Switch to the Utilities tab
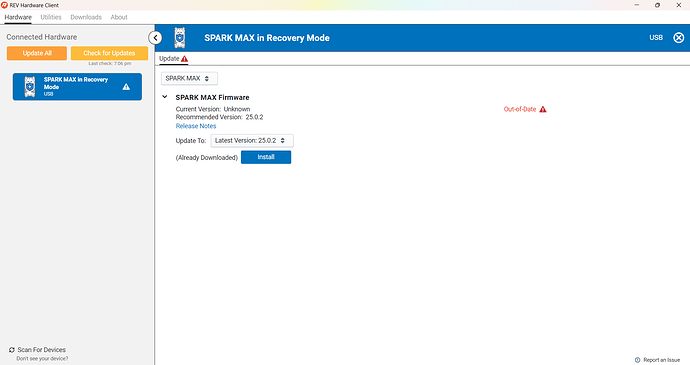Image resolution: width=690 pixels, height=365 pixels. point(51,17)
